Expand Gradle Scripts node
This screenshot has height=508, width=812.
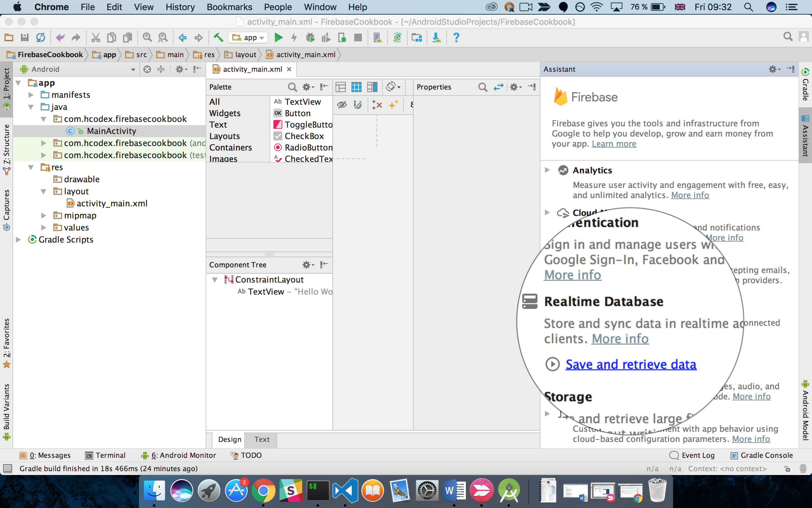[x=18, y=239]
